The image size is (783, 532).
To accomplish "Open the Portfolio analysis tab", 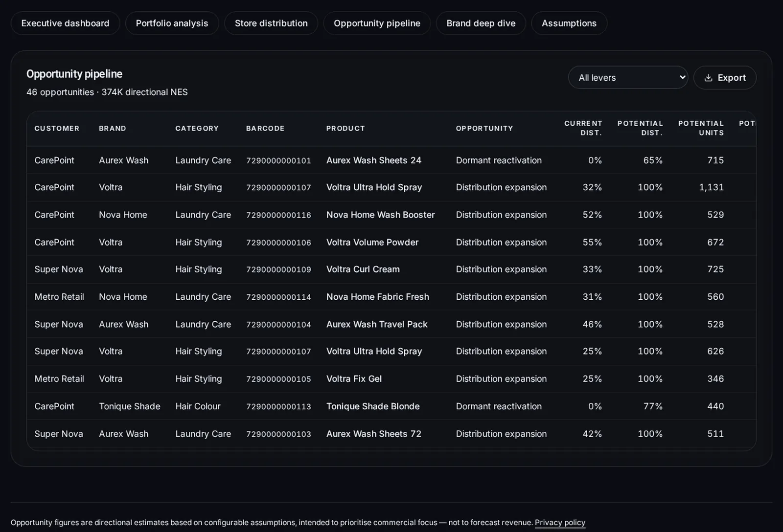I will 172,23.
